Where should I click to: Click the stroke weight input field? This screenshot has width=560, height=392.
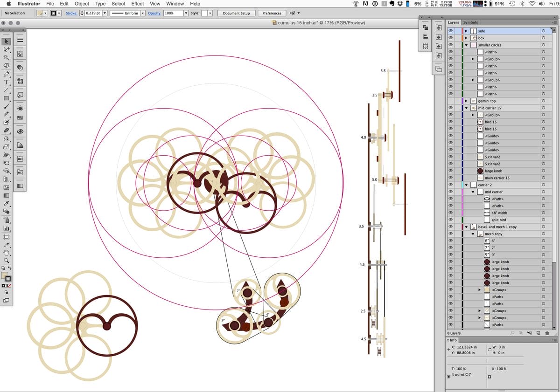click(x=93, y=13)
